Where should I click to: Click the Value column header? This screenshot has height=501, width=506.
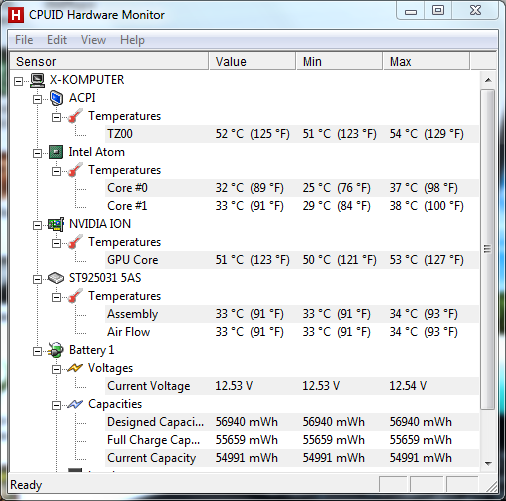pos(252,61)
